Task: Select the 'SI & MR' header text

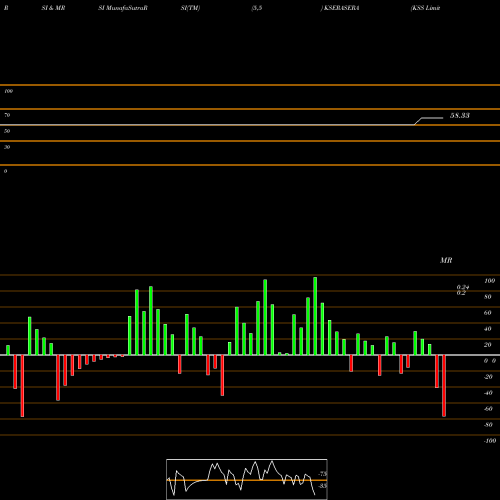Action: 53,8
